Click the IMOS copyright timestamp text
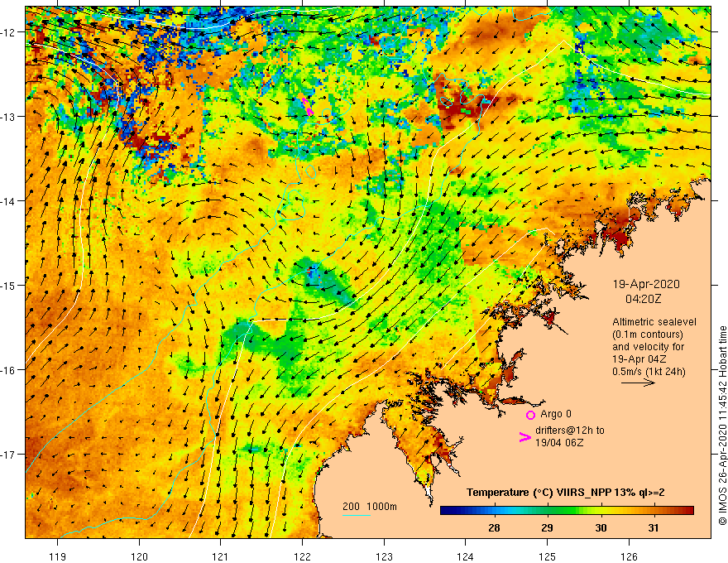This screenshot has height=563, width=728. [x=722, y=426]
